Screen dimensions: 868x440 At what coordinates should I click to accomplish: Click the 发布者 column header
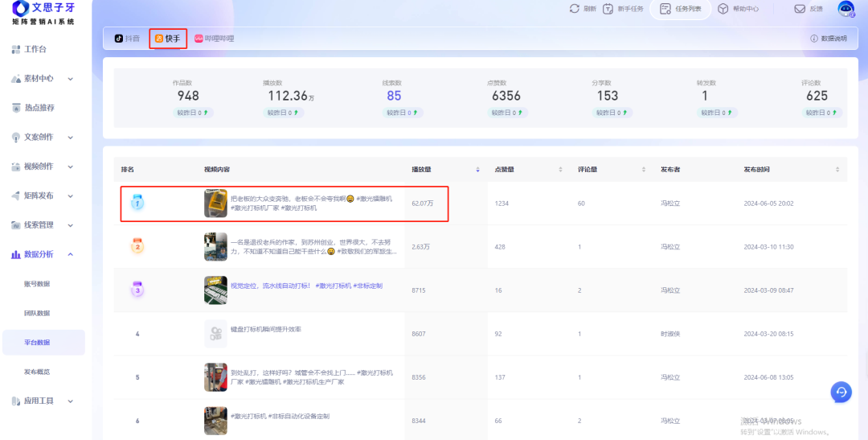click(x=669, y=170)
